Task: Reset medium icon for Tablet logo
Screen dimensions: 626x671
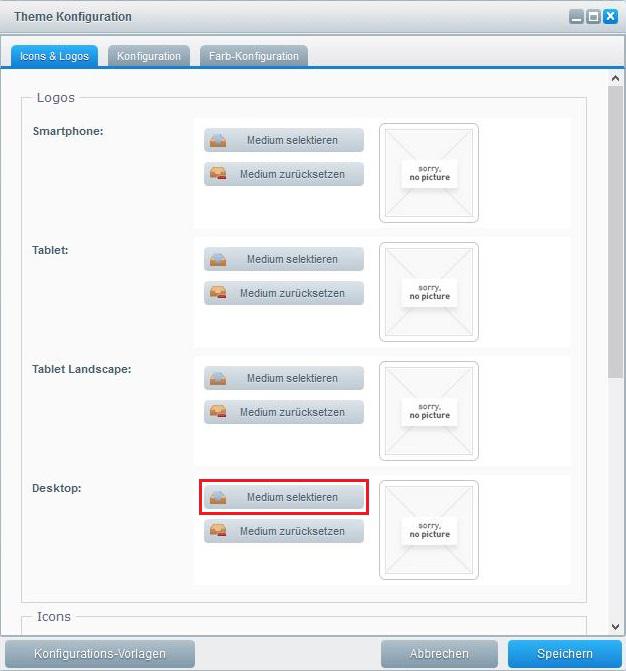Action: [218, 293]
